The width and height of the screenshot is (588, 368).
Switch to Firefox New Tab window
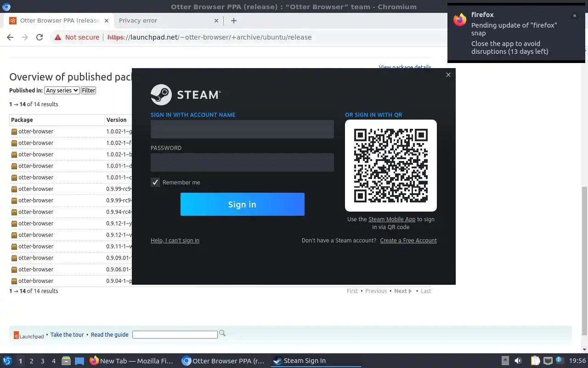tap(131, 361)
